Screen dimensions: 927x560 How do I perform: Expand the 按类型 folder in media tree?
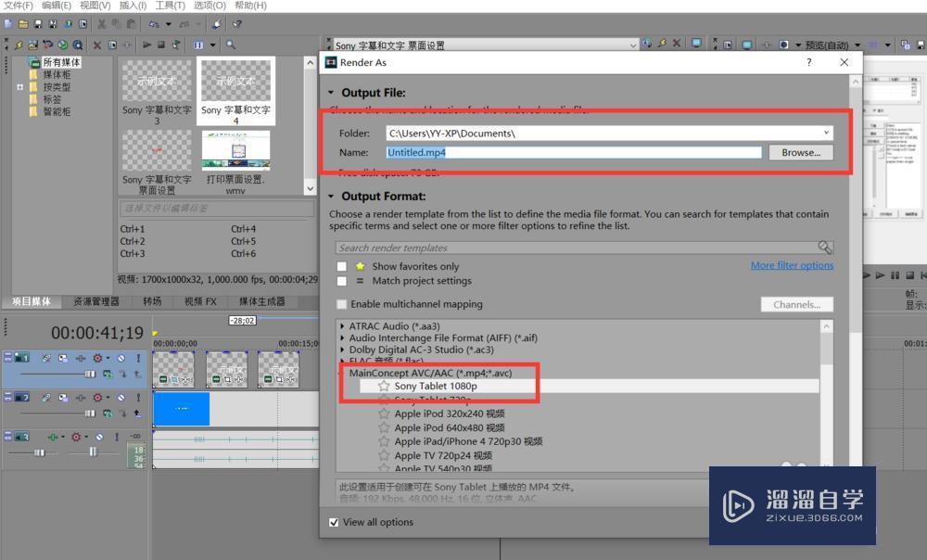[20, 87]
